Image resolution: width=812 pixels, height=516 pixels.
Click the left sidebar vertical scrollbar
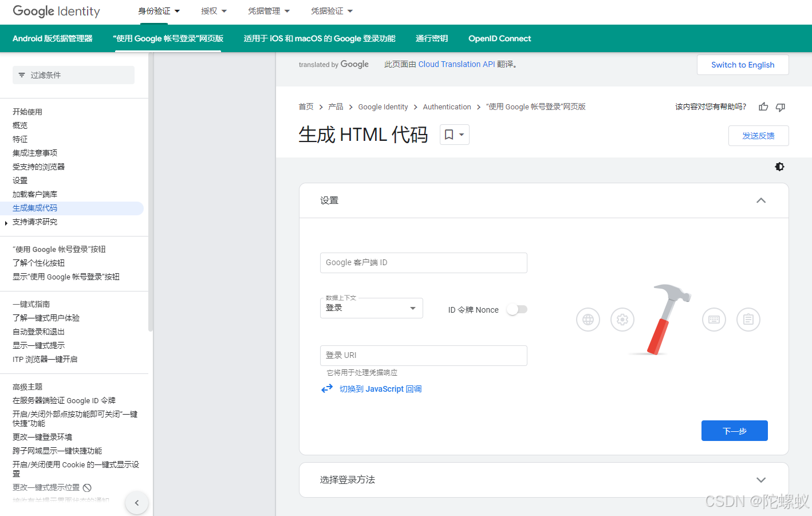150,192
